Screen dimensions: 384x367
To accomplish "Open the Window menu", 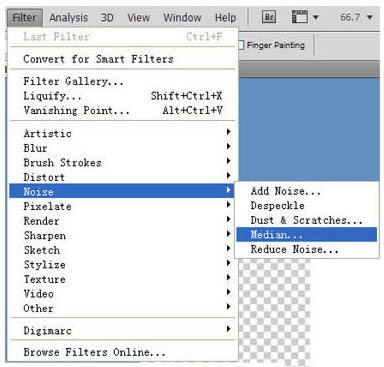I will (x=182, y=17).
